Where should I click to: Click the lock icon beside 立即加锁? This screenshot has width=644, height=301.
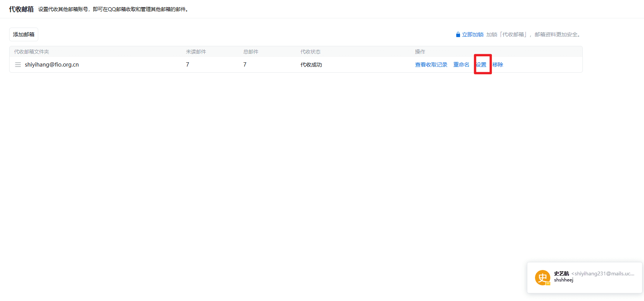(x=458, y=35)
